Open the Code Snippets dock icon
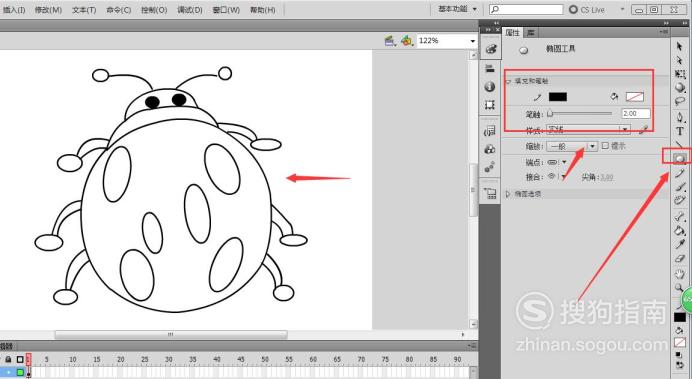Image resolution: width=692 pixels, height=379 pixels. pos(490,131)
